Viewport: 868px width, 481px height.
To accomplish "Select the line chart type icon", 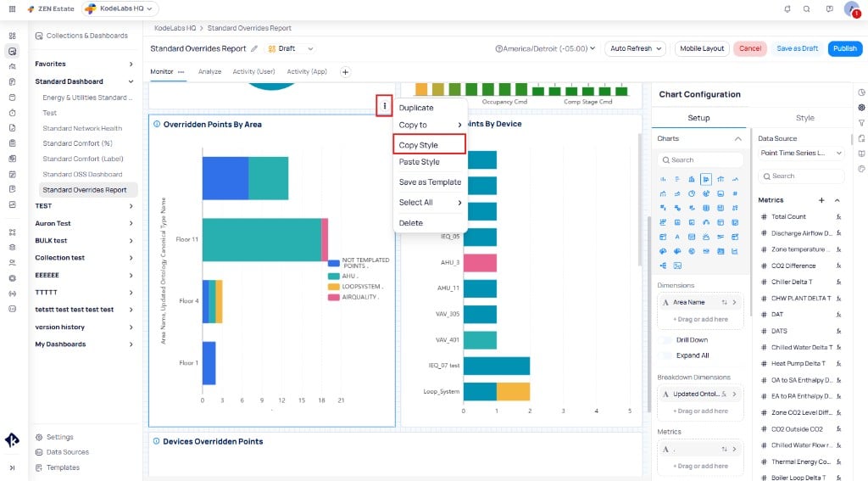I will [x=735, y=179].
